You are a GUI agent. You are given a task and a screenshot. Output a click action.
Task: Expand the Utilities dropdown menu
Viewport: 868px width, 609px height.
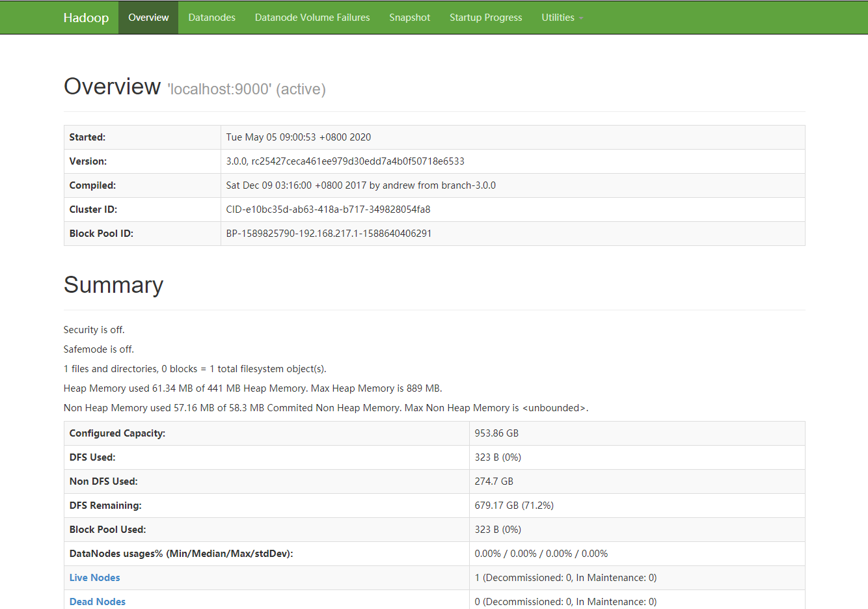coord(562,18)
